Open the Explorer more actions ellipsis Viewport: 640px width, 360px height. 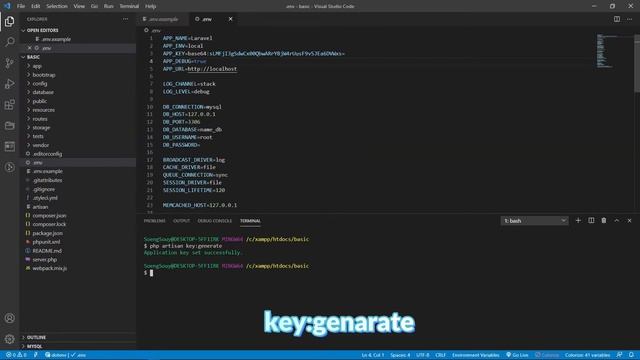pos(125,19)
